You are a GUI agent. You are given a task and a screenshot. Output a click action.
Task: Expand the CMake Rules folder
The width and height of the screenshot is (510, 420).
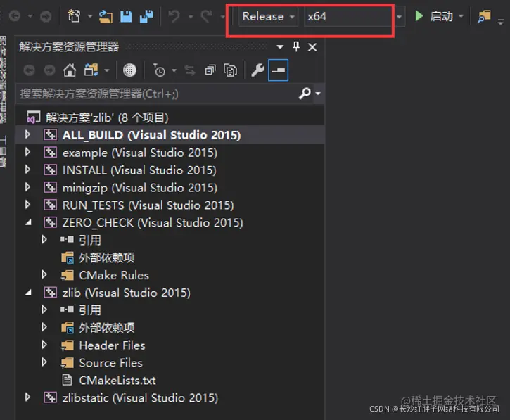(44, 275)
